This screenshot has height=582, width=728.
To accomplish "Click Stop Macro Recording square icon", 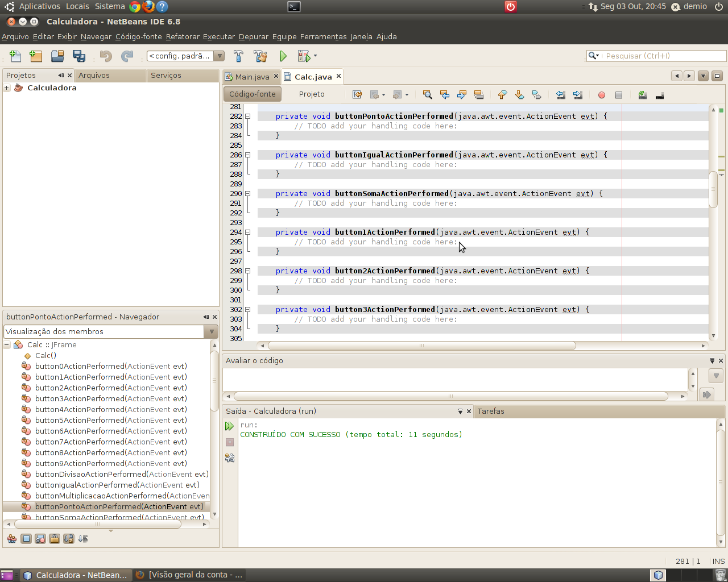I will coord(619,95).
